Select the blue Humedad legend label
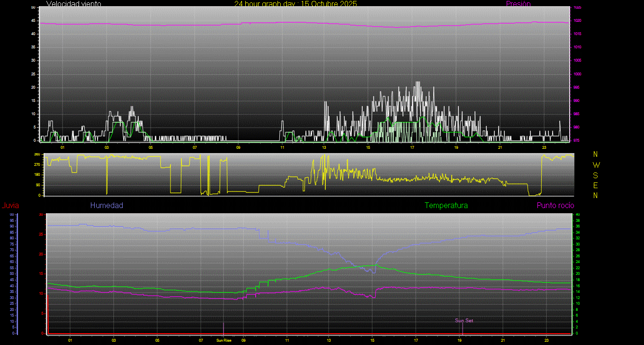The image size is (644, 345). 107,205
